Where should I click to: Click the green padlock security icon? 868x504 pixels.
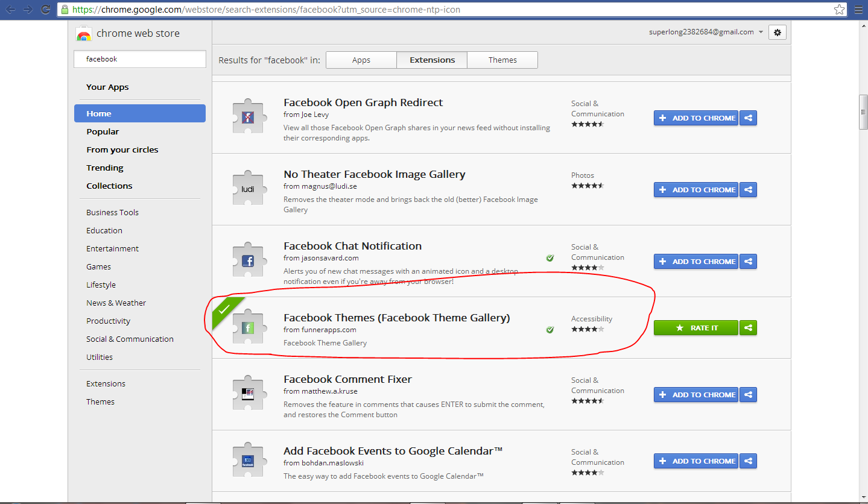pyautogui.click(x=65, y=9)
